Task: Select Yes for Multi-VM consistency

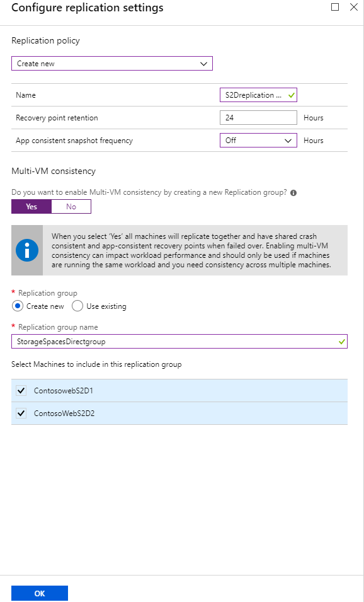Action: coord(31,206)
